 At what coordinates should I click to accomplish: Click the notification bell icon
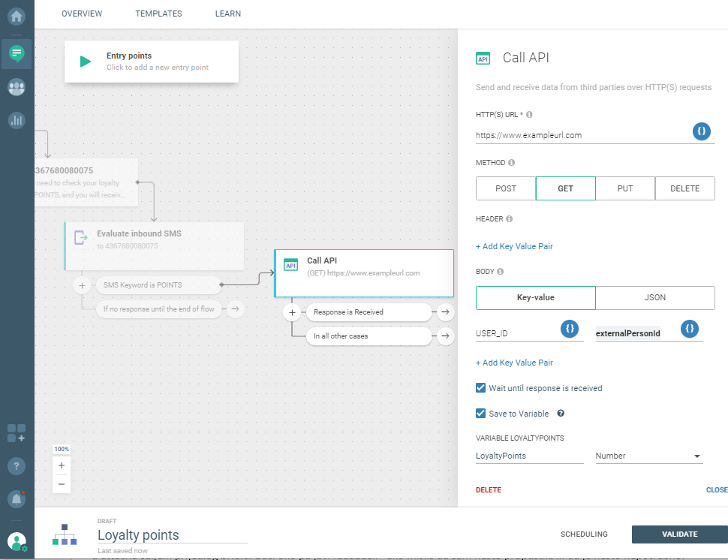tap(17, 498)
